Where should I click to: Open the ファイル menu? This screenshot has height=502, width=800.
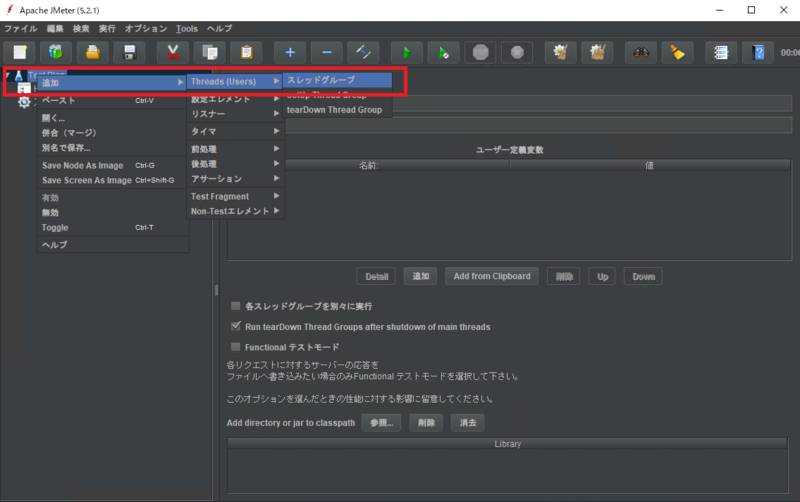click(21, 29)
